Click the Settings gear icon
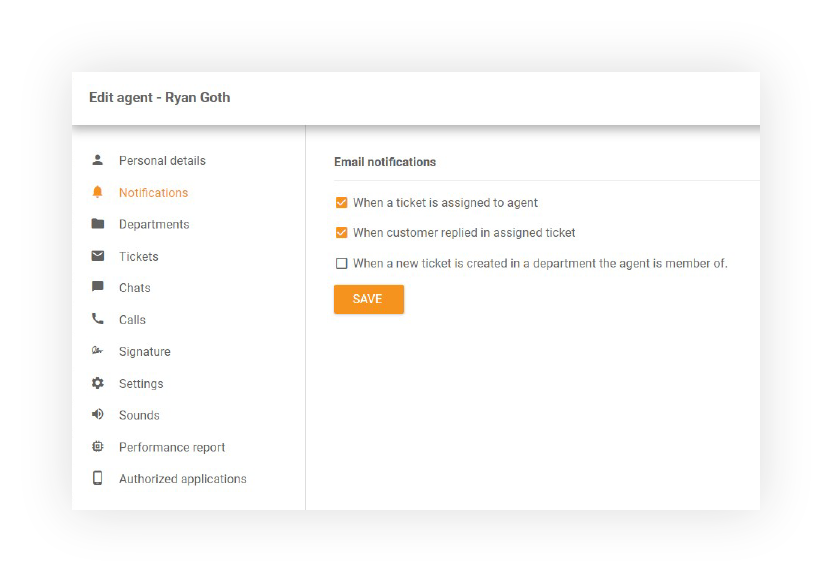The width and height of the screenshot is (832, 582). (x=97, y=383)
